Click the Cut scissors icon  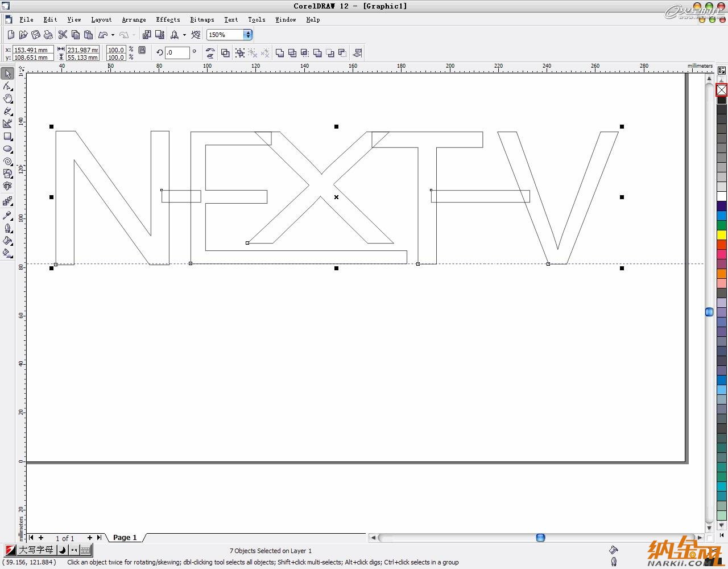pos(63,35)
